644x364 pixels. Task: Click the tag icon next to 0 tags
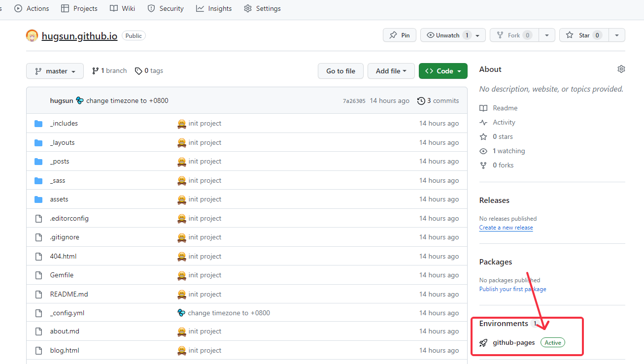138,71
